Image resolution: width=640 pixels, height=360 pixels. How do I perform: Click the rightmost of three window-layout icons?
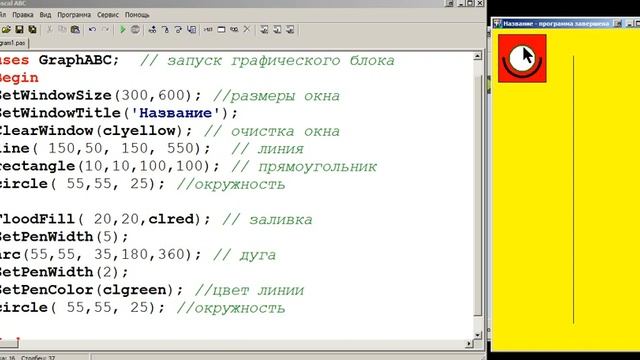[x=290, y=30]
